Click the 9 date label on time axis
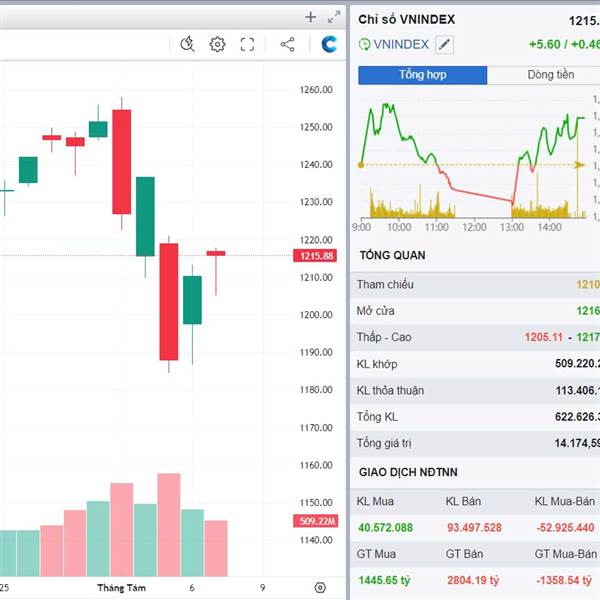The image size is (600, 600). click(262, 588)
